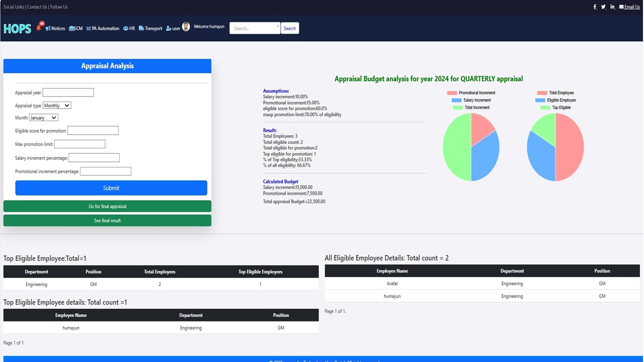Click Go for final appraisal button

(x=107, y=206)
